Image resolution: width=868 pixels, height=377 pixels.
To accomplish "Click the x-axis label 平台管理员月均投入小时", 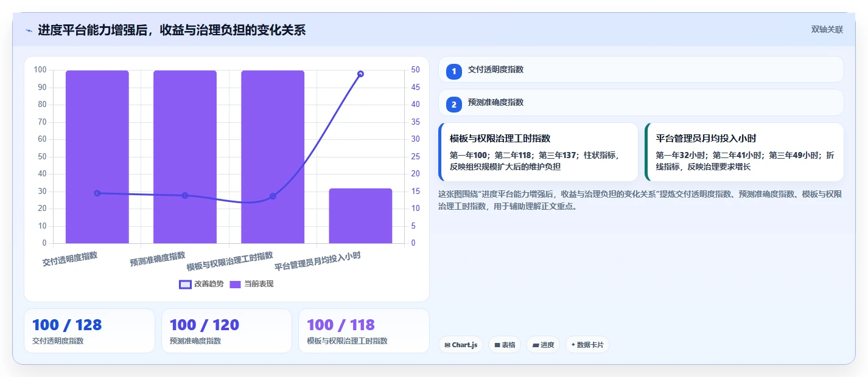I will pos(318,261).
